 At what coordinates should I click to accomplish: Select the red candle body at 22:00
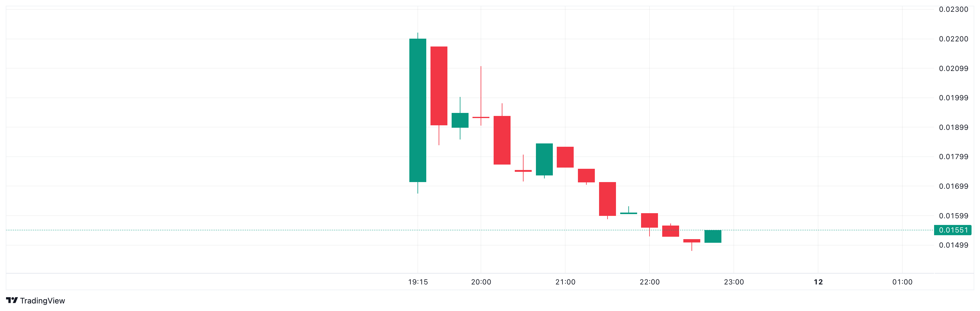(x=650, y=220)
